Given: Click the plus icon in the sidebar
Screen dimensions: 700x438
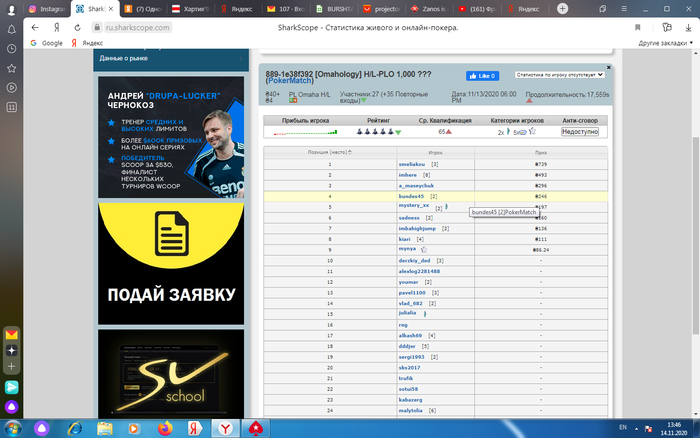Looking at the screenshot, I should pos(12,367).
